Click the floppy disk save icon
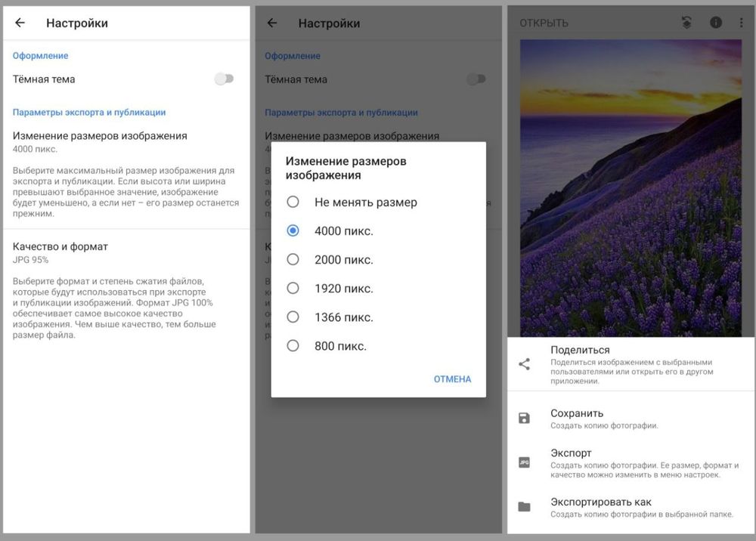The image size is (756, 541). pyautogui.click(x=524, y=418)
